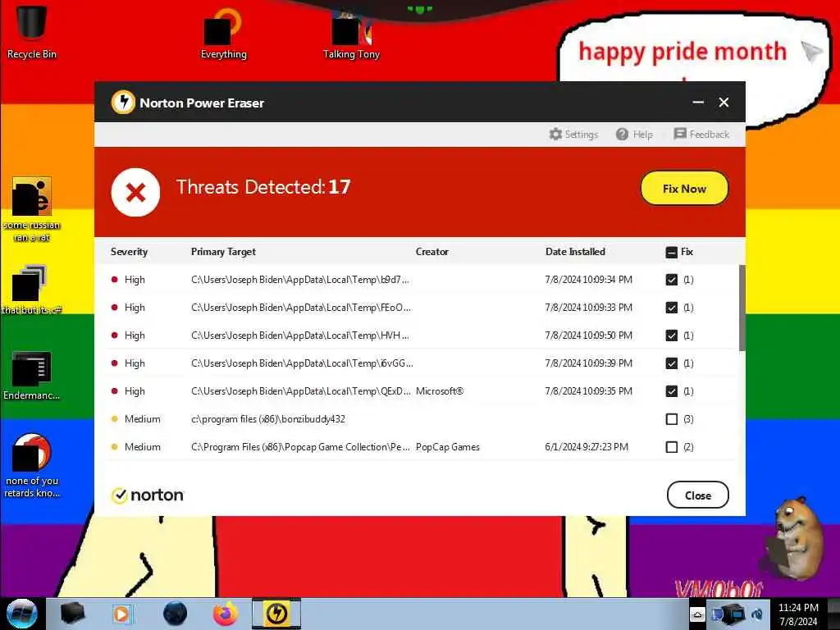Select the PopCap Games creator cell
840x630 pixels.
[x=447, y=447]
